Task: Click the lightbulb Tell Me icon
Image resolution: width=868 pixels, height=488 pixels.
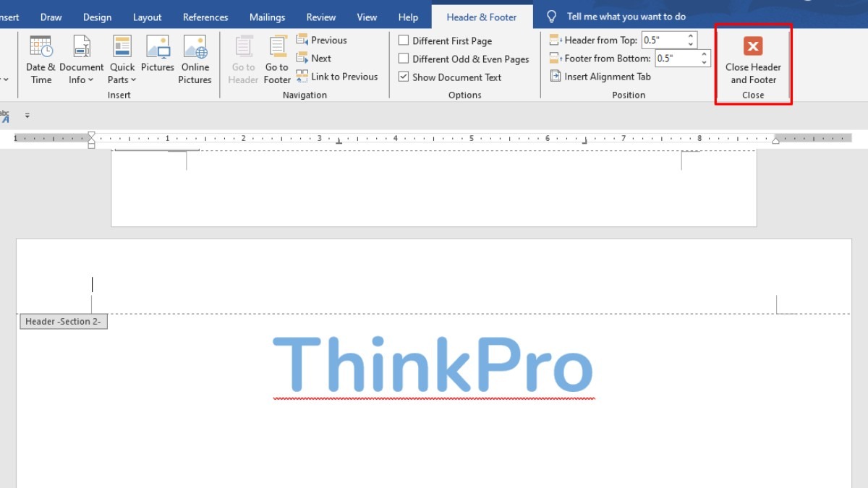Action: tap(552, 17)
